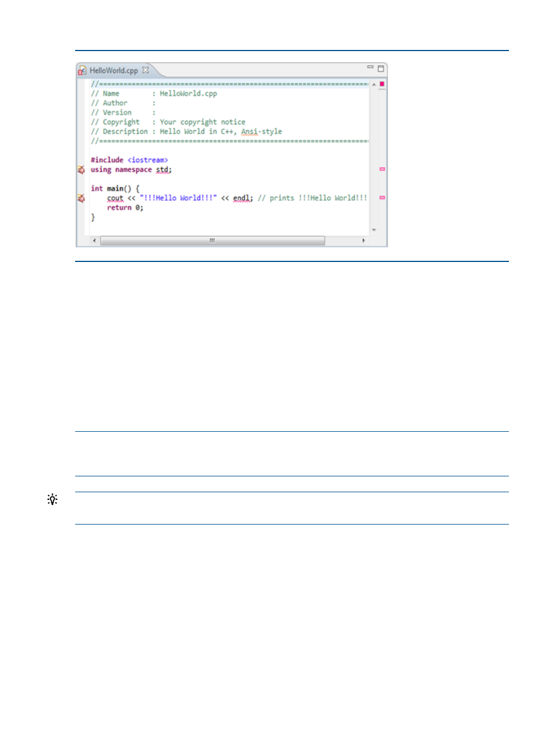This screenshot has height=746, width=560.
Task: Click 'Your copyright notice' comment text
Action: pyautogui.click(x=203, y=122)
